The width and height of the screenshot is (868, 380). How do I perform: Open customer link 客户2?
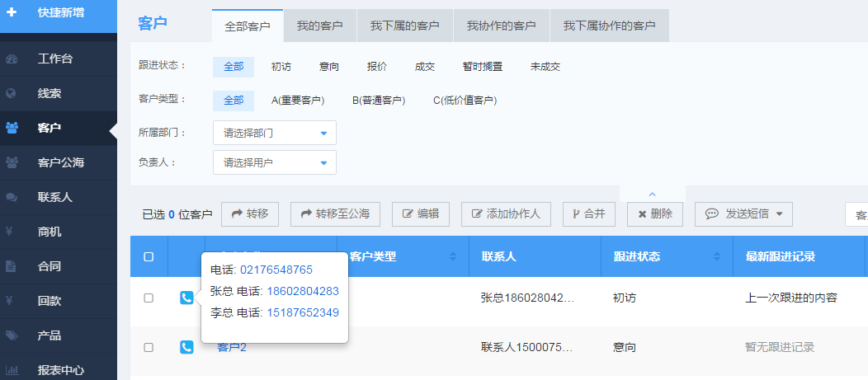[231, 348]
